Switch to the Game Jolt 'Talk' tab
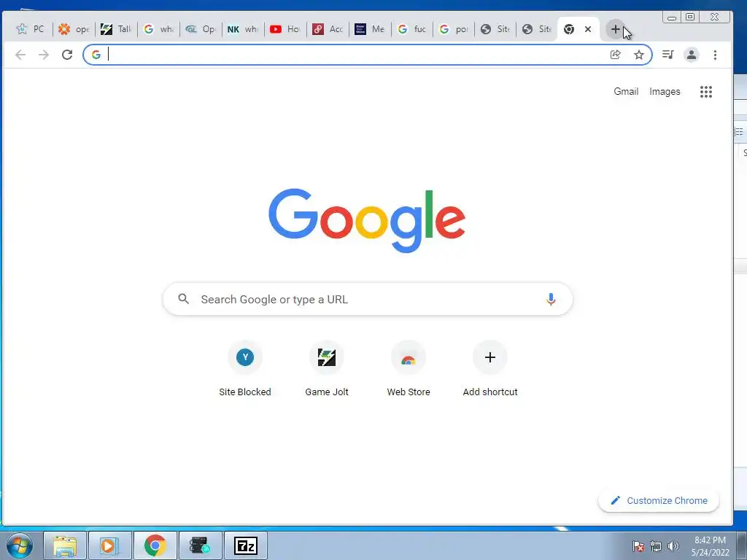 [116, 29]
